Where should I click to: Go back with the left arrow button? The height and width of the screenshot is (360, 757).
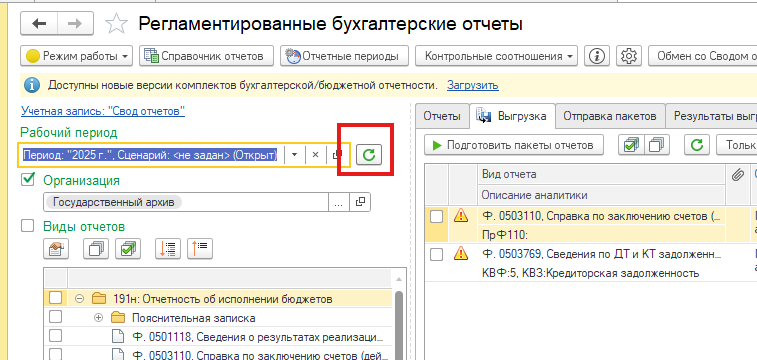(39, 24)
